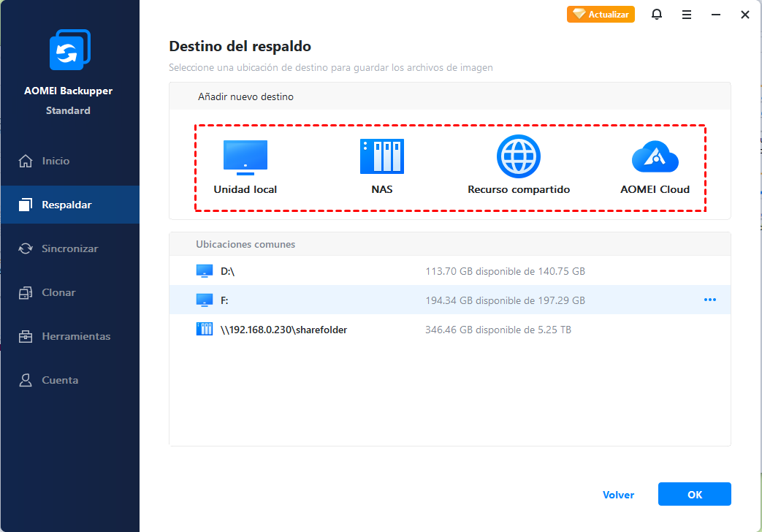This screenshot has width=762, height=532.
Task: Go to Cuenta in sidebar
Action: click(x=60, y=380)
